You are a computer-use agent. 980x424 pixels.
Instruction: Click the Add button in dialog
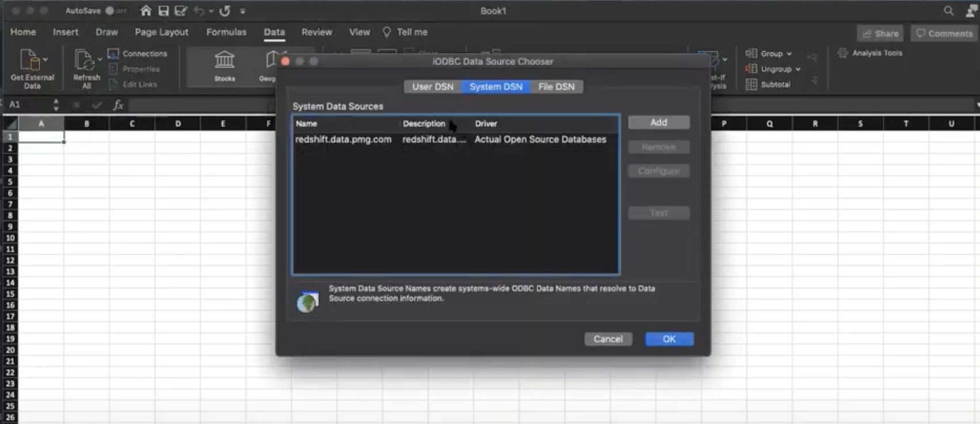[x=659, y=122]
